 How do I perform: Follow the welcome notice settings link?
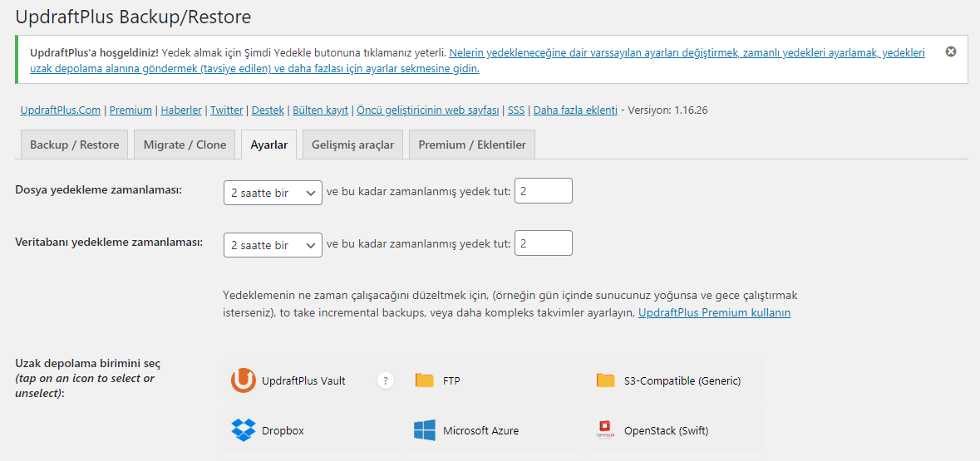[x=477, y=61]
